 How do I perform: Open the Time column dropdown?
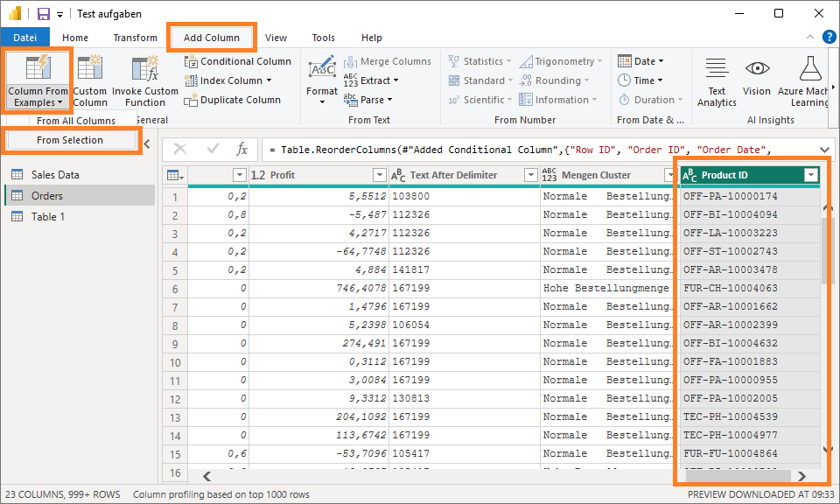(x=640, y=80)
